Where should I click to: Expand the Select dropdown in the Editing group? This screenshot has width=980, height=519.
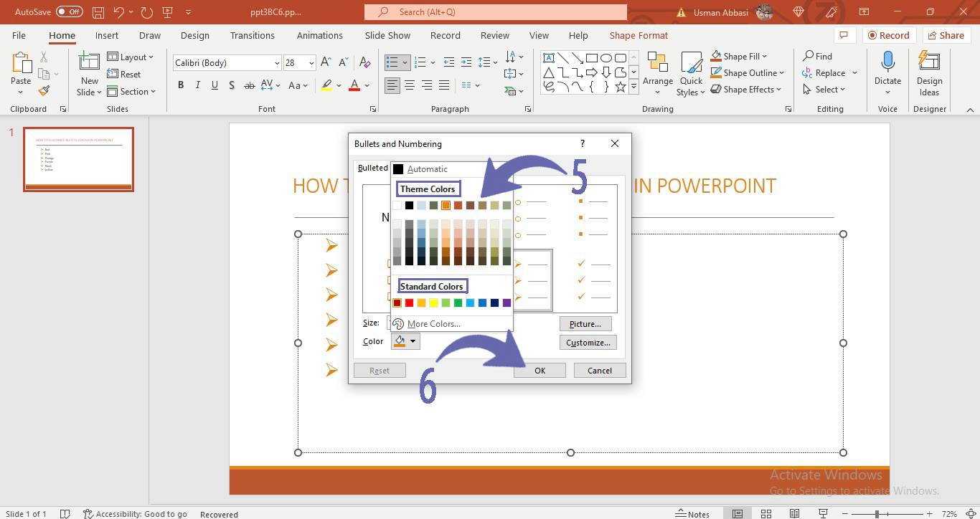[x=824, y=90]
